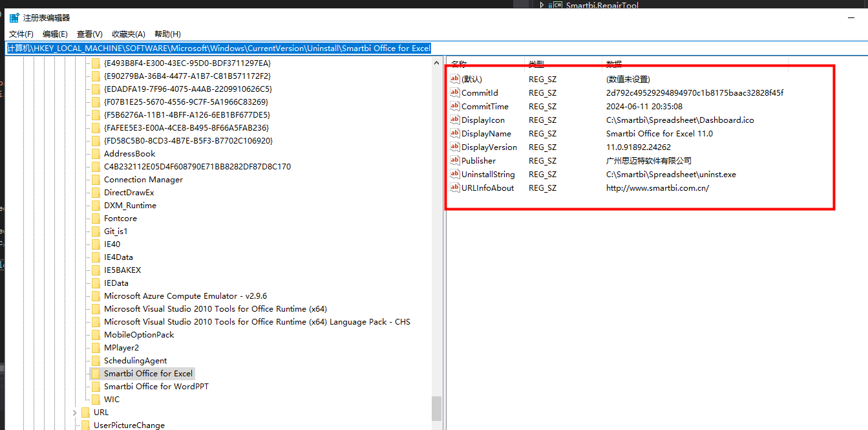The width and height of the screenshot is (868, 430).
Task: Click the DirectDrawEx folder icon
Action: (96, 193)
